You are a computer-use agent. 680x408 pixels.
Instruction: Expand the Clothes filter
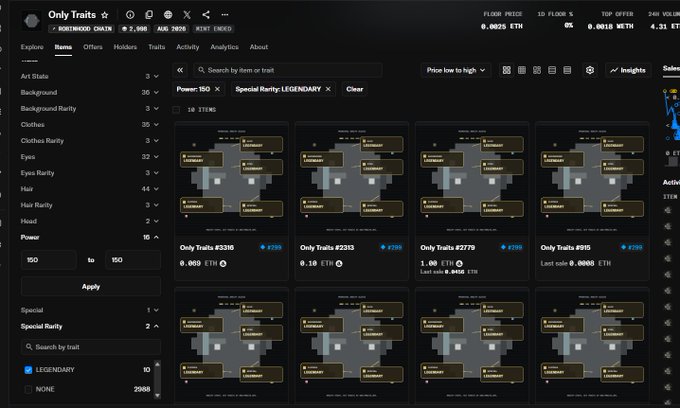tap(89, 124)
